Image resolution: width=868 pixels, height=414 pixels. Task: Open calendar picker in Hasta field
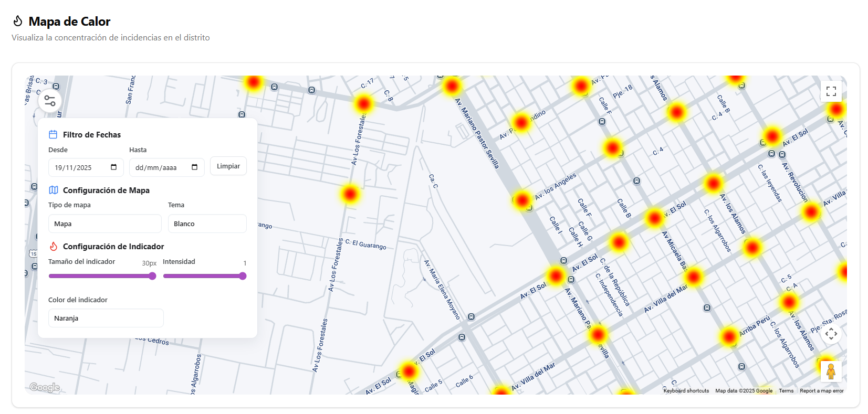194,167
